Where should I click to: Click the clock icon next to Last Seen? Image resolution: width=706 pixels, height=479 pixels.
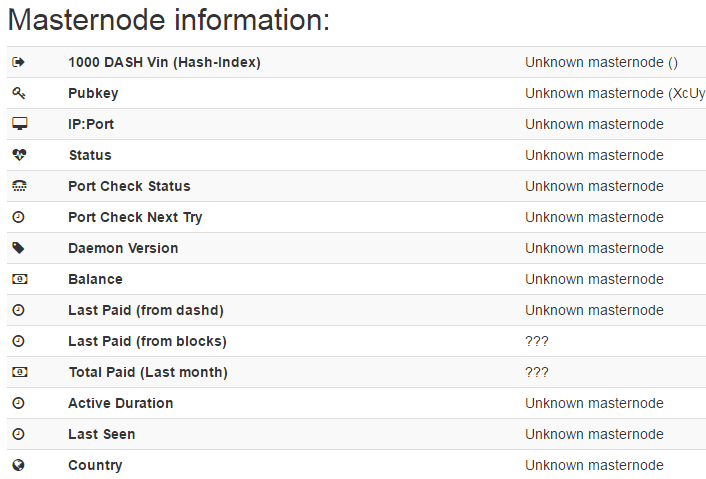click(x=18, y=434)
